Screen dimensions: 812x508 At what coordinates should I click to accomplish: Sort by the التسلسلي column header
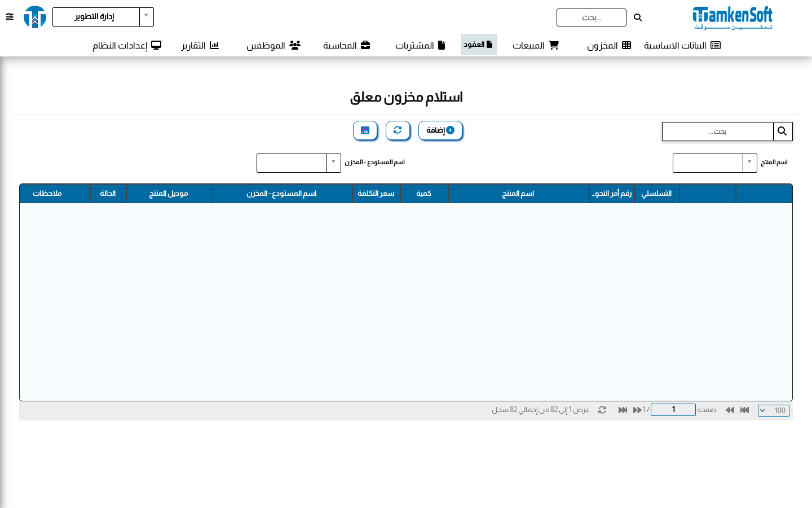point(657,194)
